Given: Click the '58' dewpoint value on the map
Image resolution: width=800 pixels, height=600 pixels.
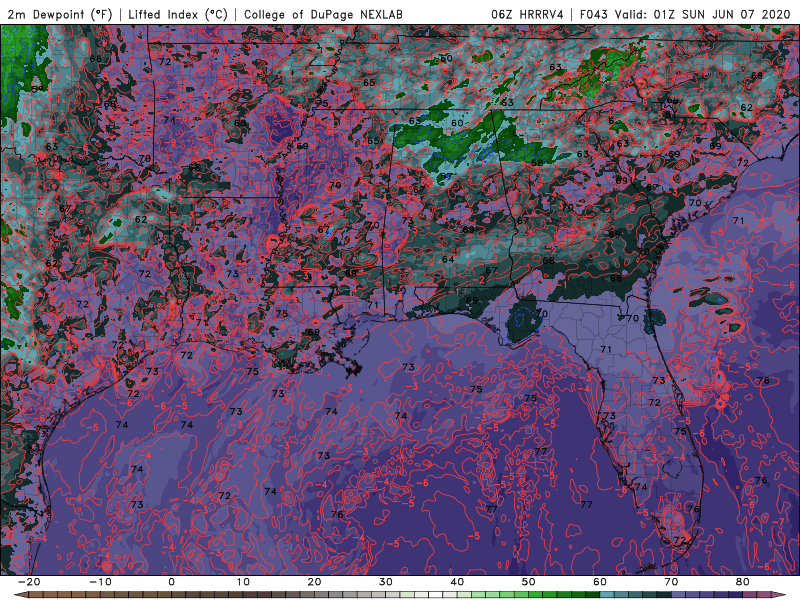Looking at the screenshot, I should click(537, 163).
